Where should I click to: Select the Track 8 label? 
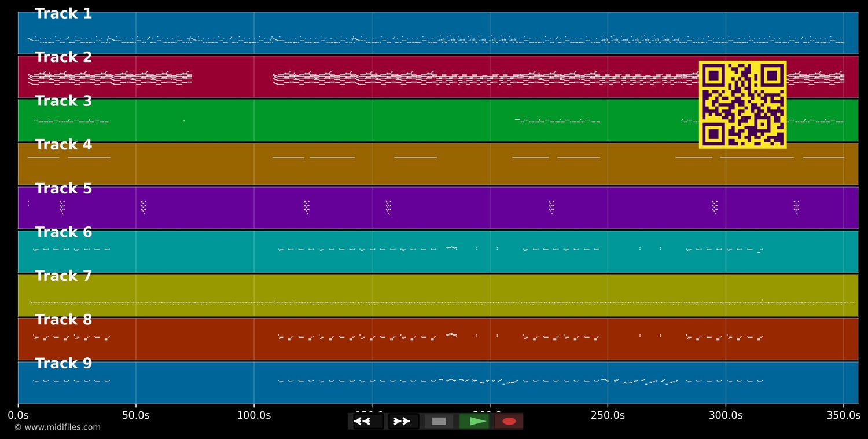(63, 320)
